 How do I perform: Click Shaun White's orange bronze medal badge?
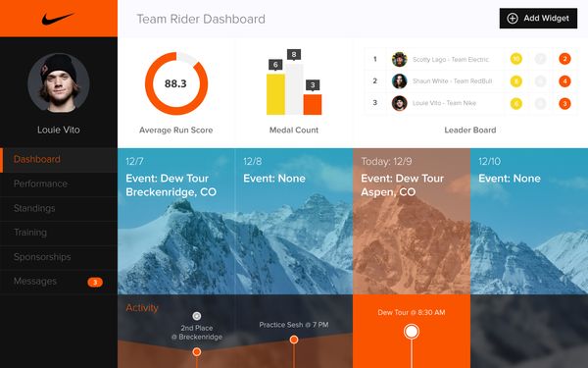(x=564, y=81)
